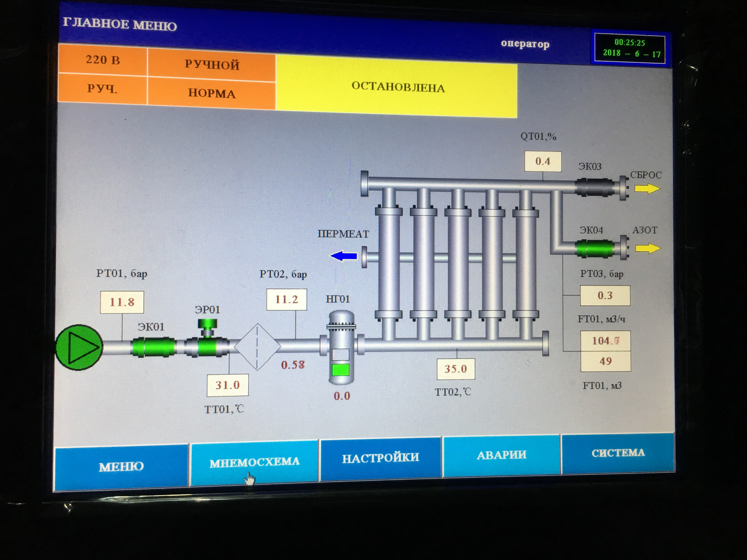This screenshot has width=747, height=560.
Task: Open the МЕНЮ tab
Action: [x=121, y=467]
